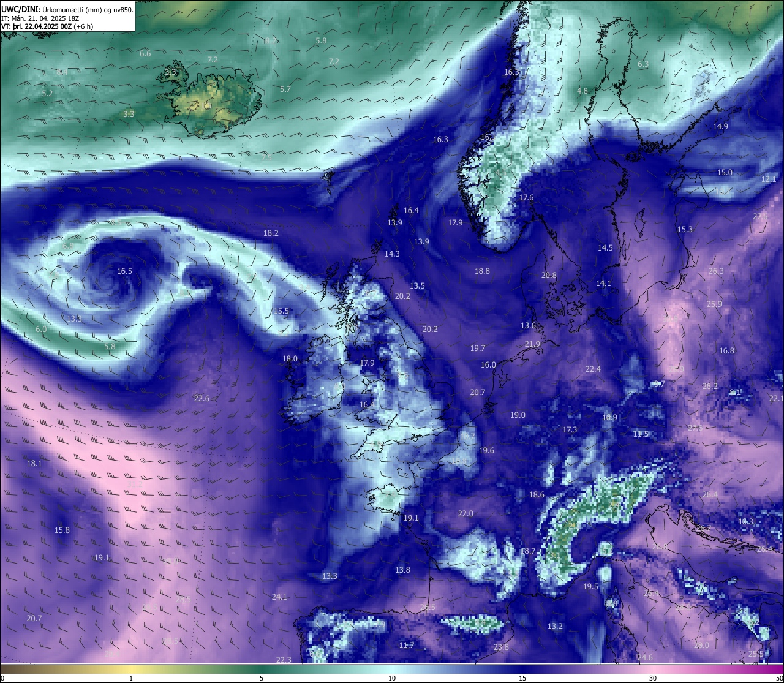Click the 14.9 value in the northeast

(x=720, y=126)
